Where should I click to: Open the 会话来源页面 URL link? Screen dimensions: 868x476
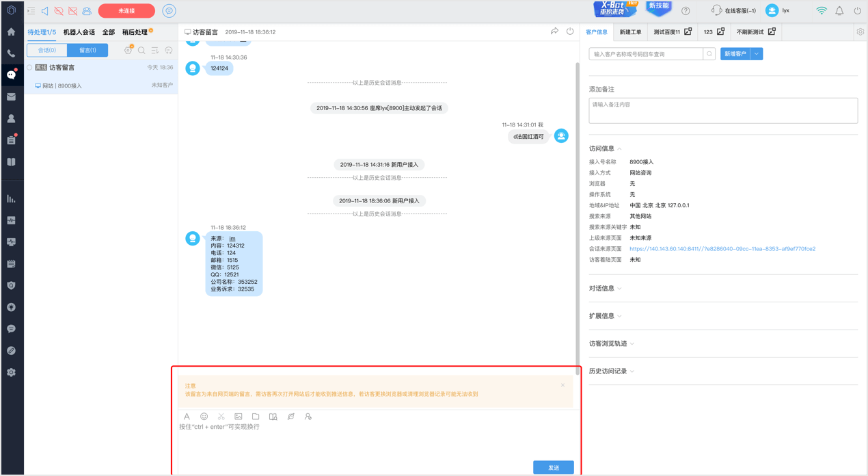click(722, 249)
